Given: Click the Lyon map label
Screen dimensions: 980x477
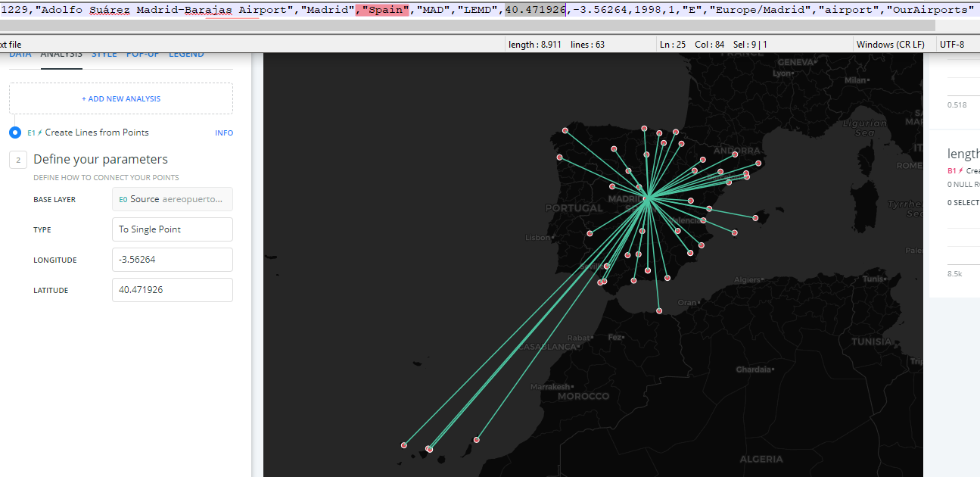Looking at the screenshot, I should pyautogui.click(x=782, y=74).
